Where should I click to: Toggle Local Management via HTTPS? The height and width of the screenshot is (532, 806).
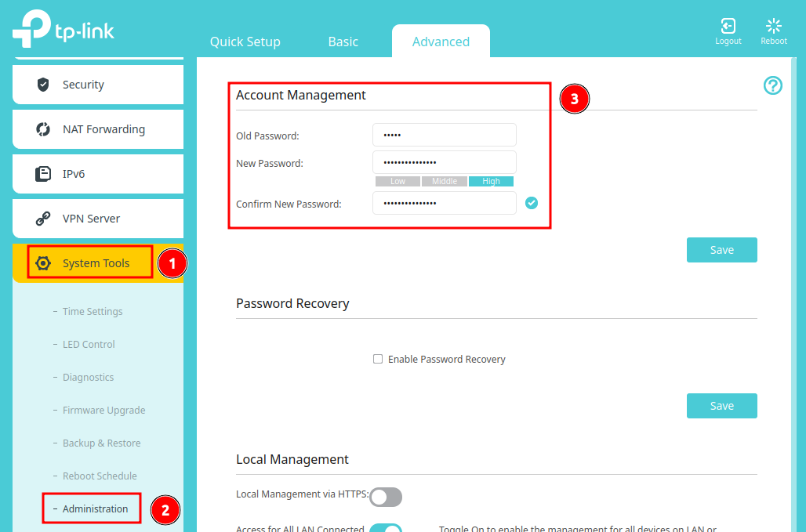(x=385, y=497)
